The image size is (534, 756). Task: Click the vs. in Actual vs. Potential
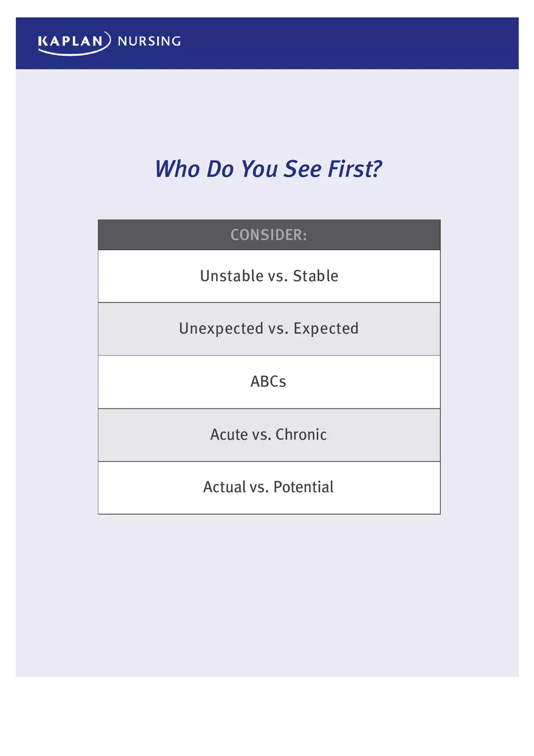(x=259, y=487)
